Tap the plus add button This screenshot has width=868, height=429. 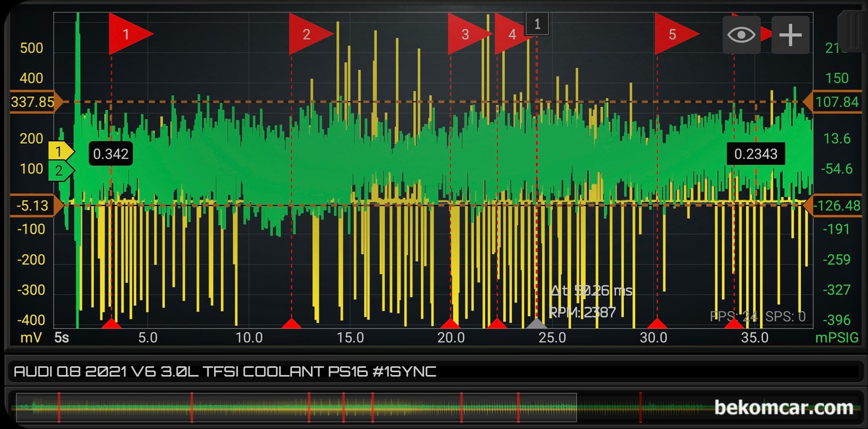pos(790,35)
